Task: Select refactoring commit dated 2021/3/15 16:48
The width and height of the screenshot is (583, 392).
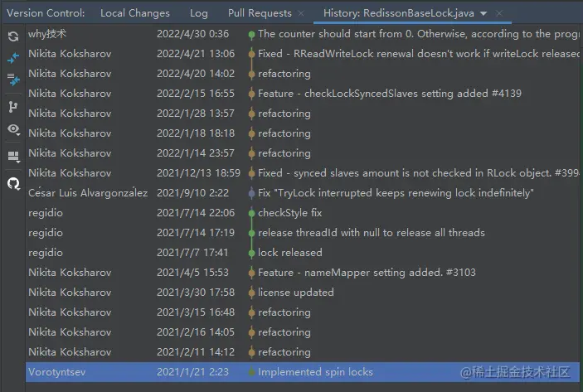Action: click(303, 312)
